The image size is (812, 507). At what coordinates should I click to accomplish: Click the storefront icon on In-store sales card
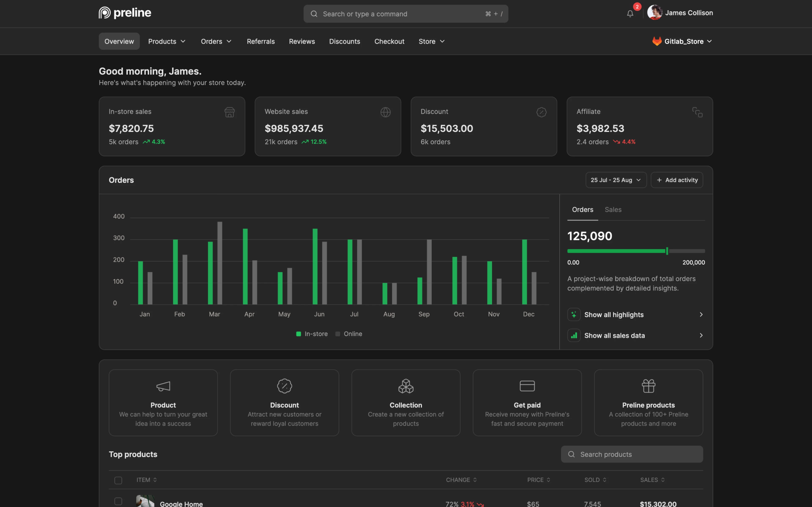point(229,112)
